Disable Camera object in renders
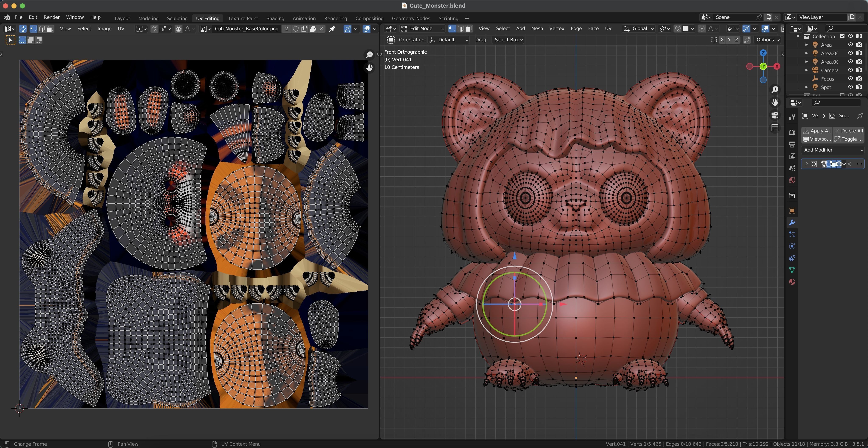 tap(859, 70)
